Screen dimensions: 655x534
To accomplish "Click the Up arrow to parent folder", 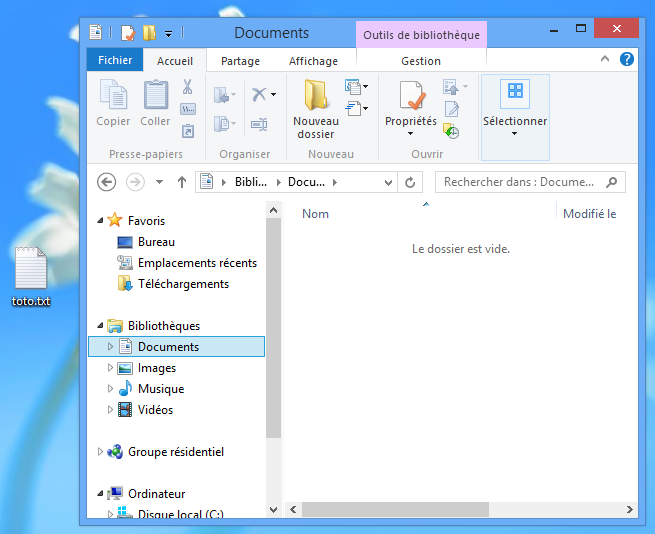I will click(182, 182).
